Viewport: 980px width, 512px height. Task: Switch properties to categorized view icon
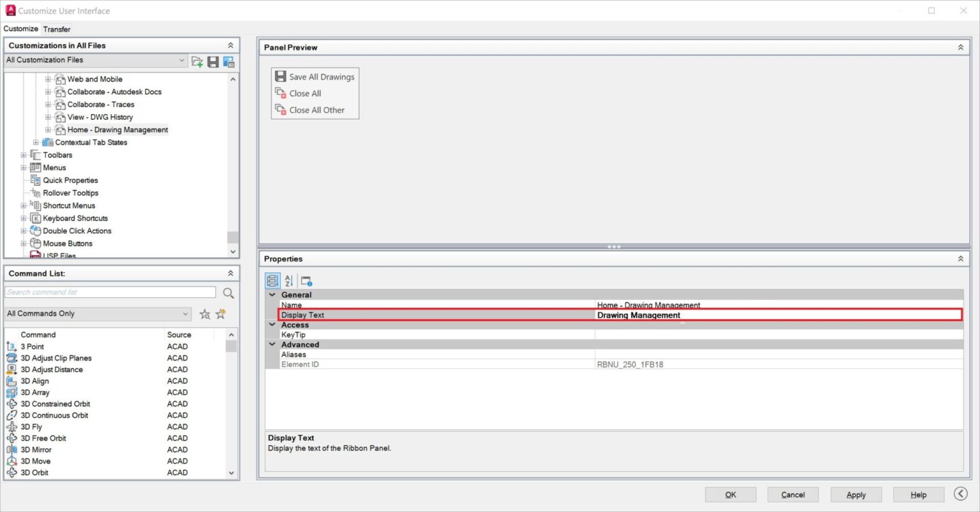[272, 281]
